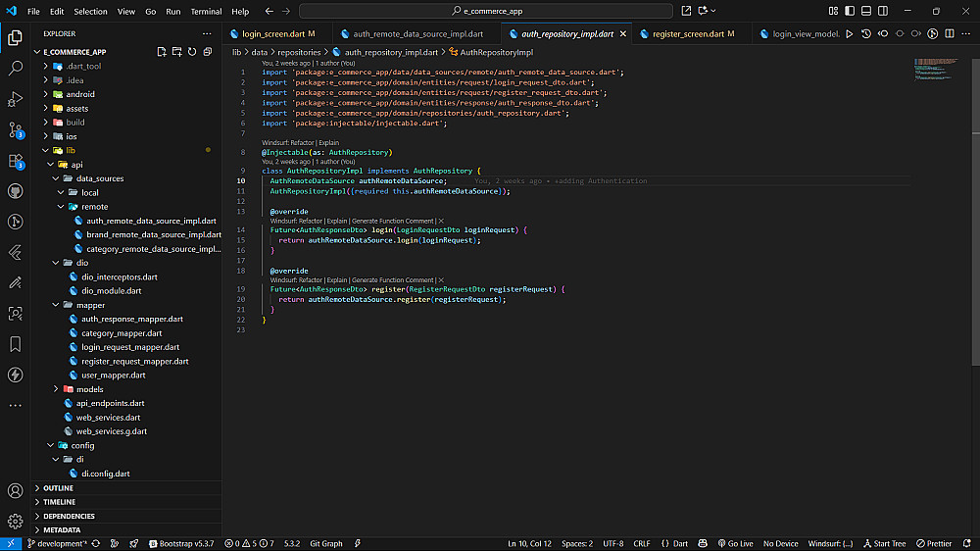
Task: Expand the OUTLINE section
Action: click(58, 487)
